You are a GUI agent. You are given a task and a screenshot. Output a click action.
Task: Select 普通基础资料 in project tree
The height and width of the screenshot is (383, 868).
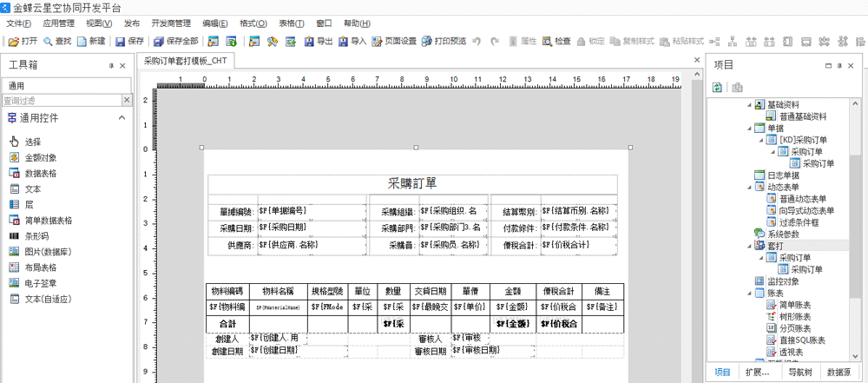803,116
